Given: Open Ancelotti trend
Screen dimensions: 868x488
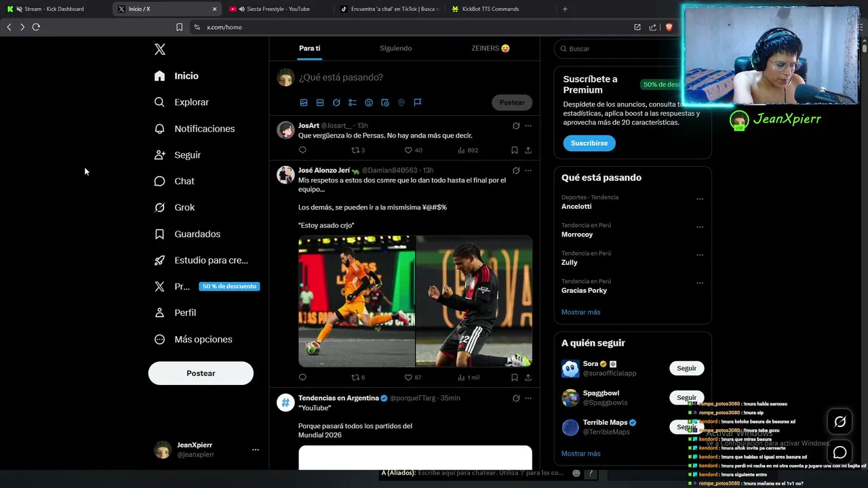Looking at the screenshot, I should coord(576,206).
